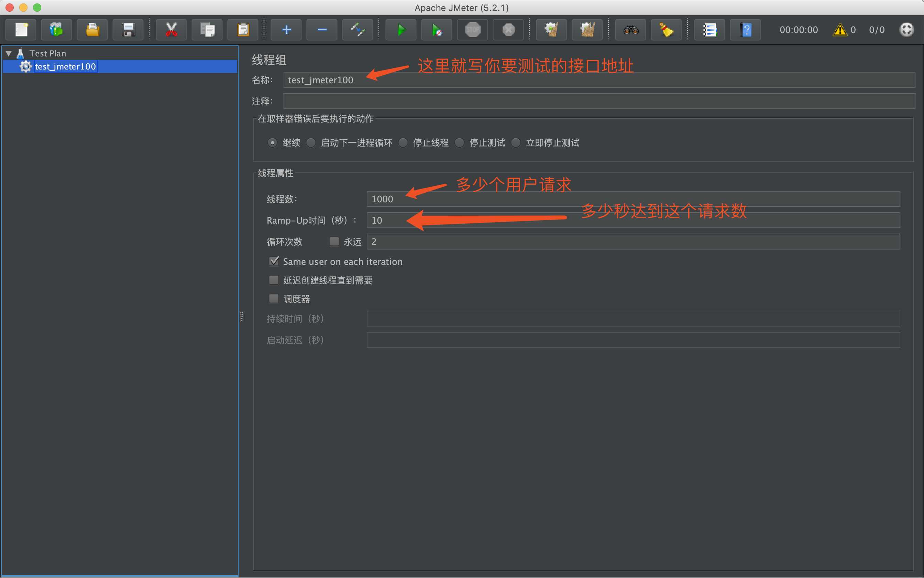Click the Ramp-Up时间 input field
Image resolution: width=924 pixels, height=578 pixels.
pos(633,220)
